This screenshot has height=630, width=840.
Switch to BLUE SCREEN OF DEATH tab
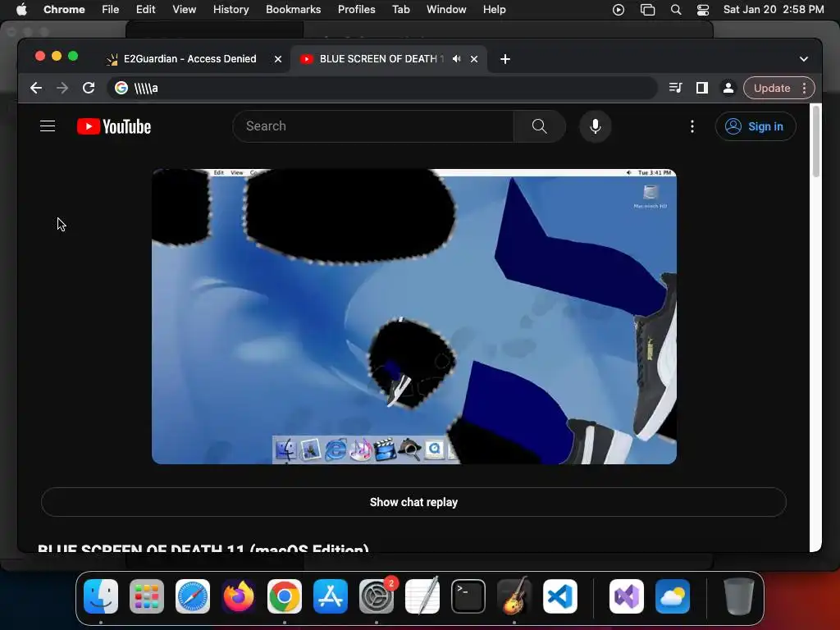click(381, 59)
